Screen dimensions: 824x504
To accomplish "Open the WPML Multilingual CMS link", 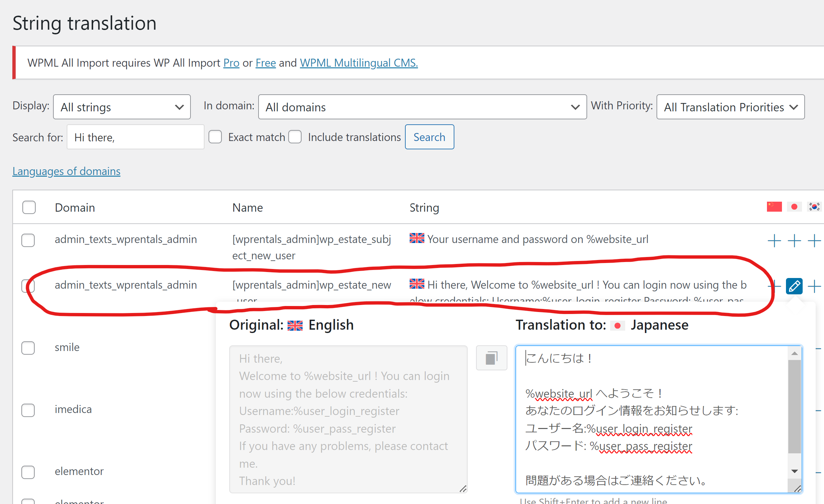I will tap(359, 63).
